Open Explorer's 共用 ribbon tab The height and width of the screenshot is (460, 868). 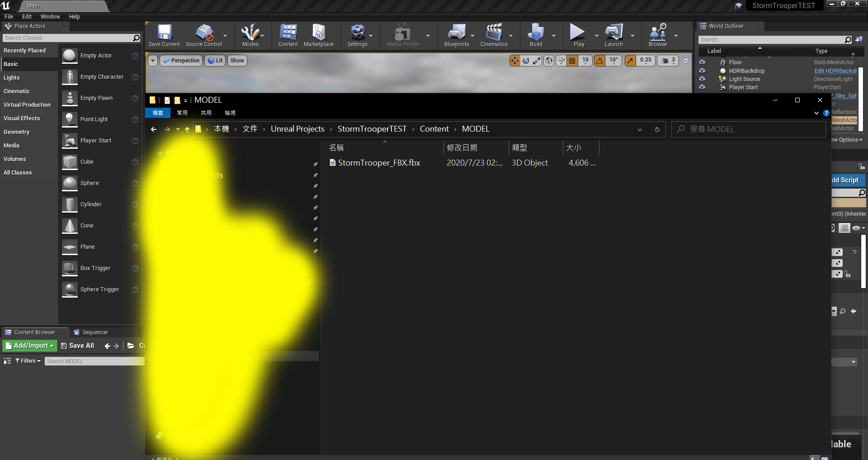206,113
